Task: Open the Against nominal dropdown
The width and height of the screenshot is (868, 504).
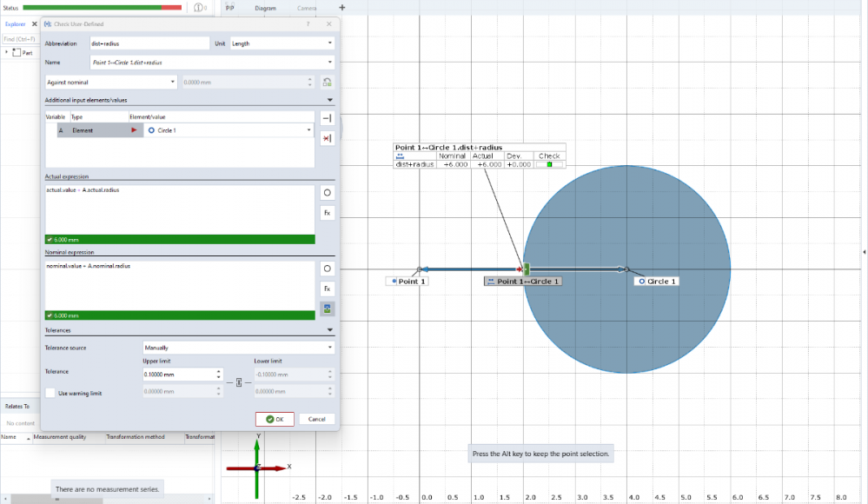Action: tap(110, 83)
